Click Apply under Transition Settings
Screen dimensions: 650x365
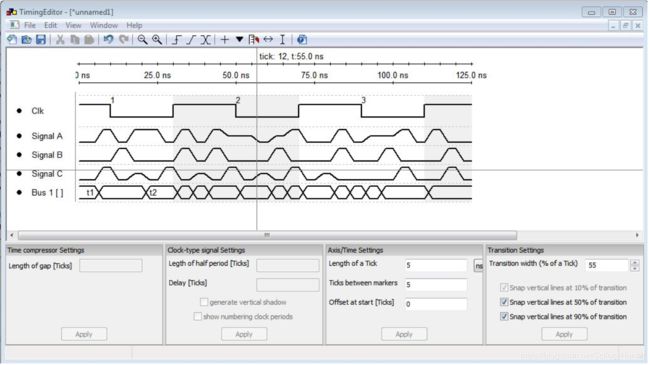[x=564, y=334]
